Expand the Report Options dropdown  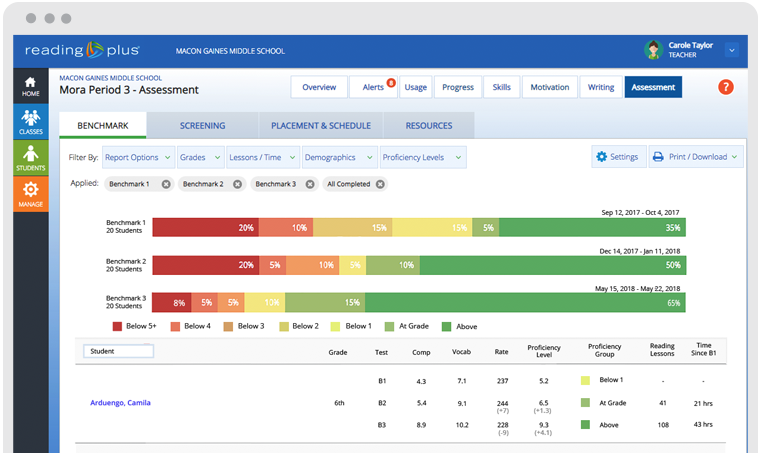[x=138, y=157]
